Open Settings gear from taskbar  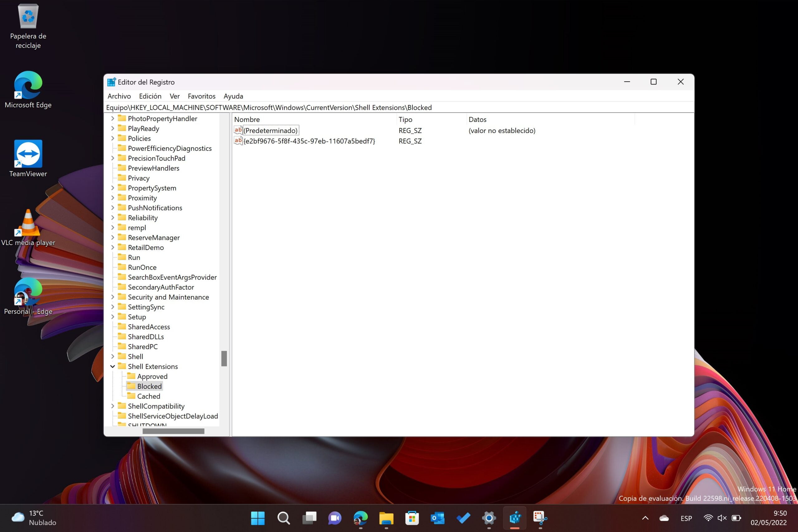[x=489, y=518]
